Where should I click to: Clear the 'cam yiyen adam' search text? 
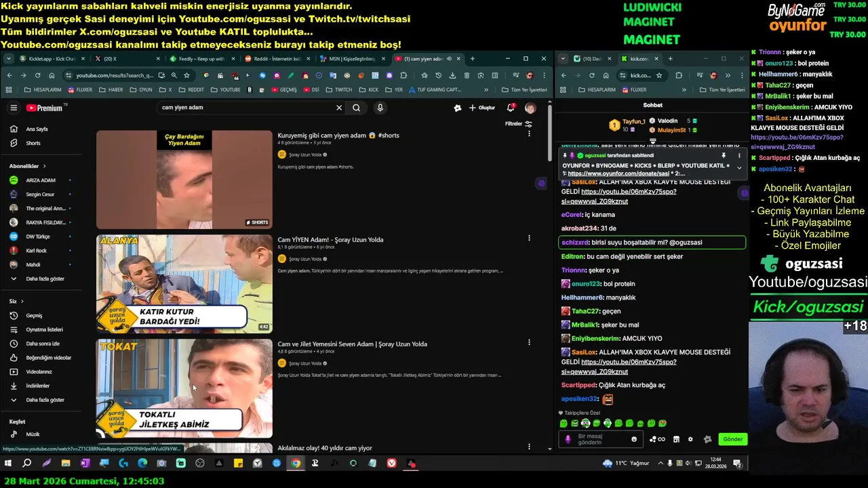coord(339,108)
